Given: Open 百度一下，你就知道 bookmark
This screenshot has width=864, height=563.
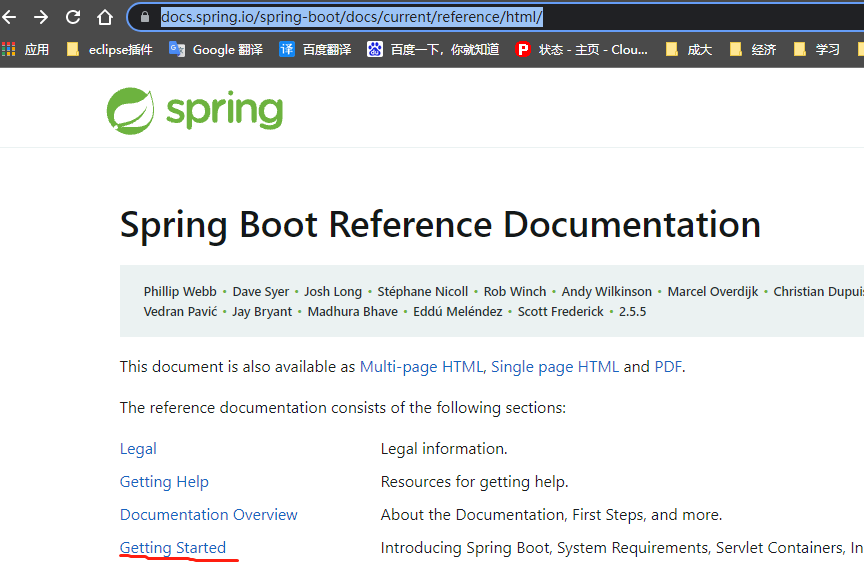Looking at the screenshot, I should tap(433, 50).
